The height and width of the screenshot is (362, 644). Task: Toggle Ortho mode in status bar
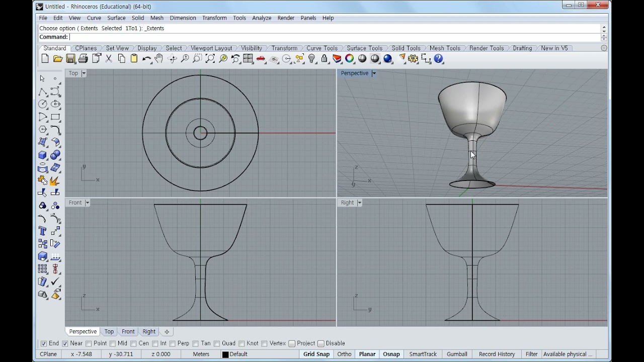pos(344,354)
